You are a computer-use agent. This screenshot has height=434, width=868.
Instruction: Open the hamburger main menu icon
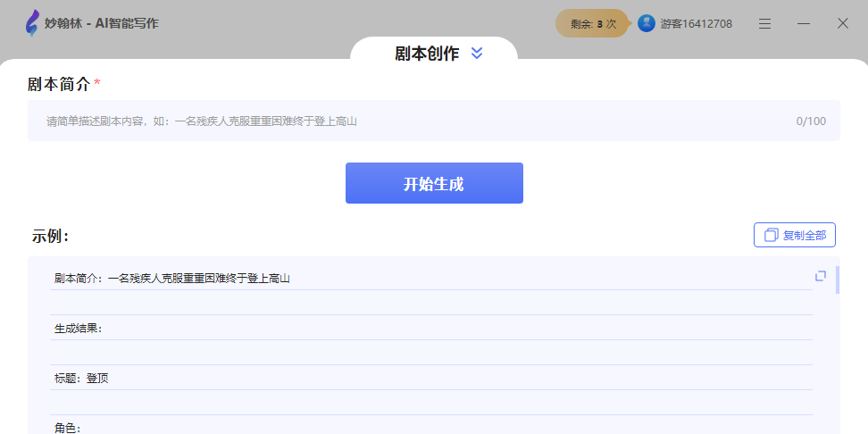pyautogui.click(x=764, y=24)
